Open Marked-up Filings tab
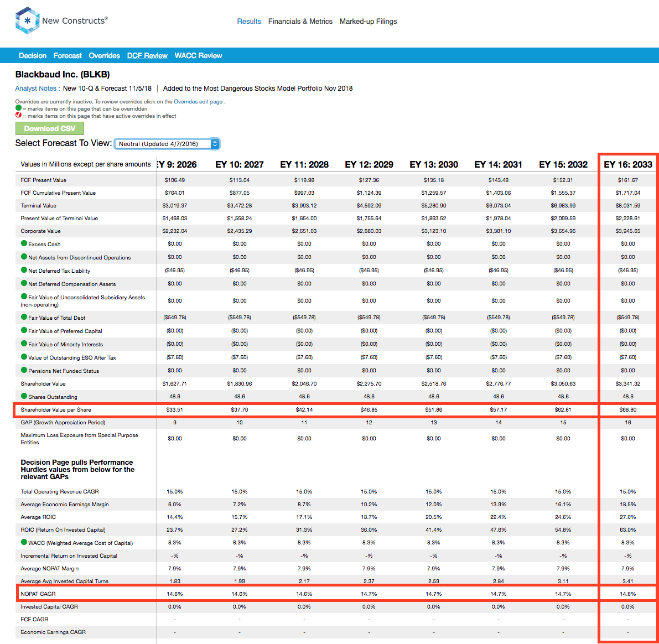 click(x=368, y=22)
